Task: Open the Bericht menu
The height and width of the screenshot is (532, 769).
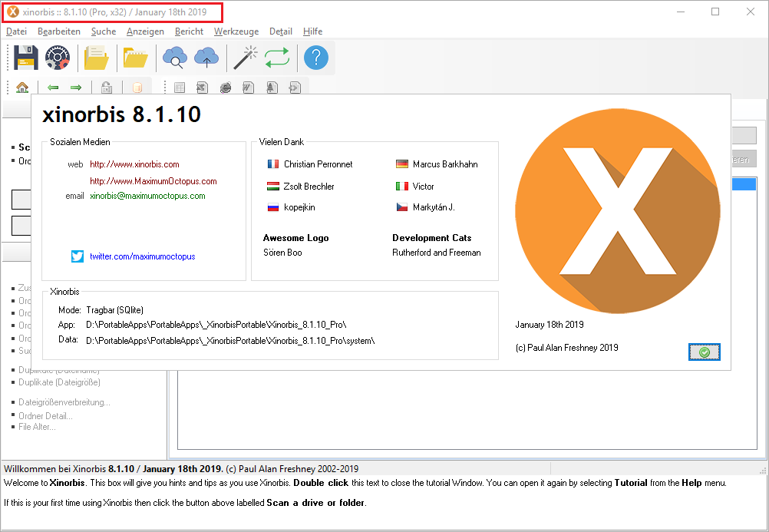Action: click(189, 31)
